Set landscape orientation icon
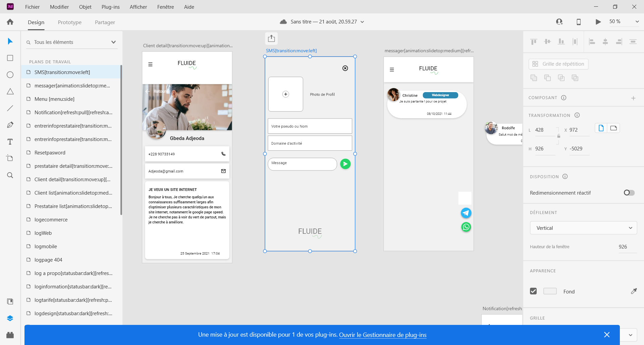 click(613, 128)
